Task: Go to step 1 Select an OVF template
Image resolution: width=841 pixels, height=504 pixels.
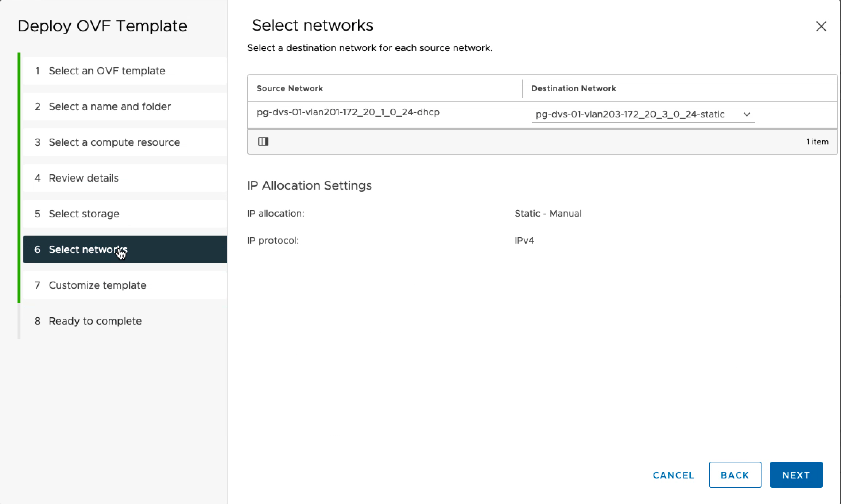Action: 107,71
